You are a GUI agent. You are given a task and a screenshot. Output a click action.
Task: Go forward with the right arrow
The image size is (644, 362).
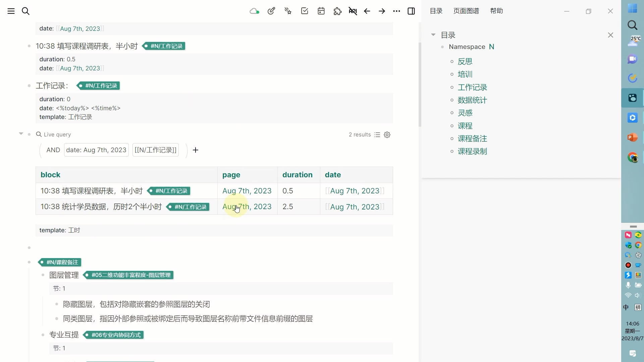click(382, 11)
